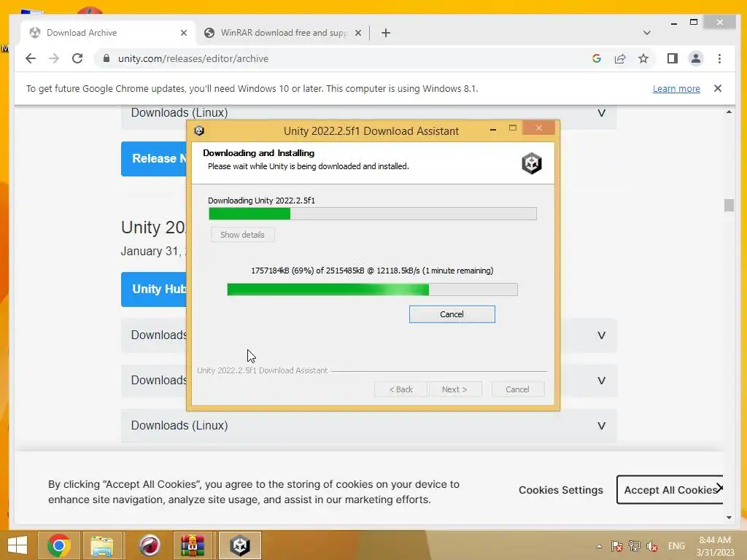This screenshot has height=560, width=747.
Task: Open the network tray icon
Action: click(634, 546)
